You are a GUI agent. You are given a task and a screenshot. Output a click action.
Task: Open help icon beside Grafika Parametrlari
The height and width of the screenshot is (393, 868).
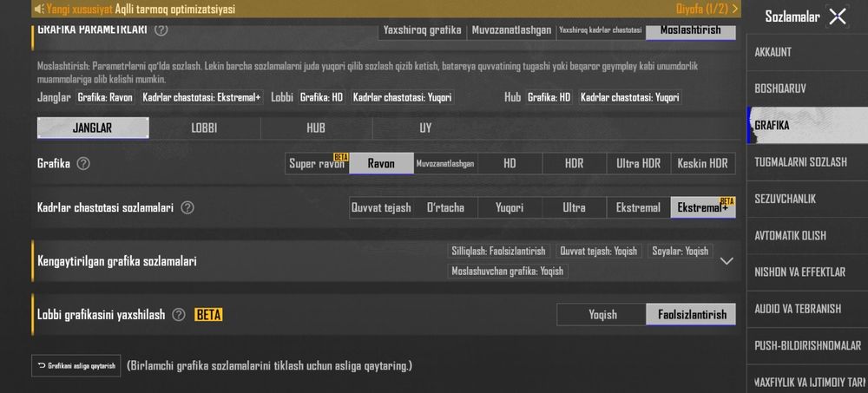[x=161, y=29]
